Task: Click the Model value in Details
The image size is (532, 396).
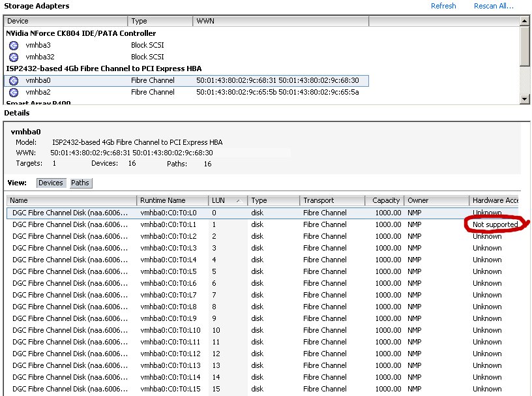Action: [137, 143]
